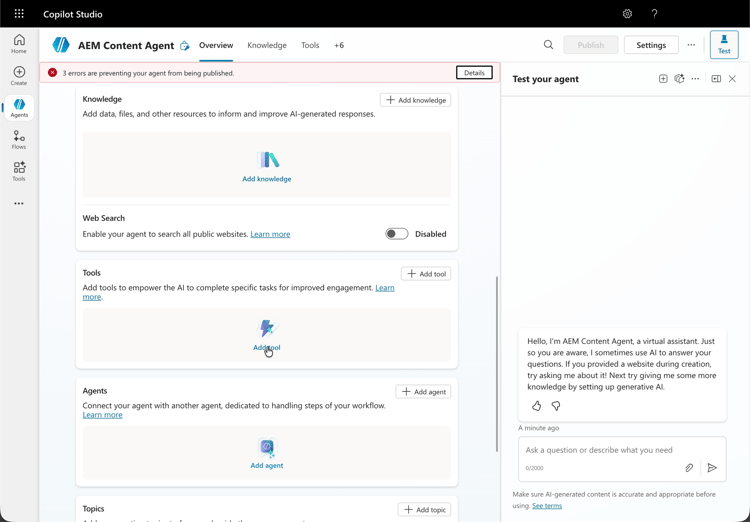The width and height of the screenshot is (750, 522).
Task: Show more items via the sidebar ellipsis
Action: (x=19, y=203)
